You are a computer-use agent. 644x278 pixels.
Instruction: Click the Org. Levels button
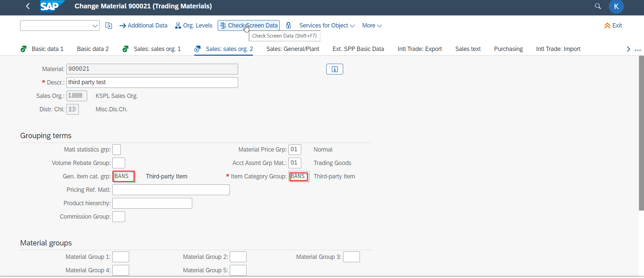click(194, 25)
